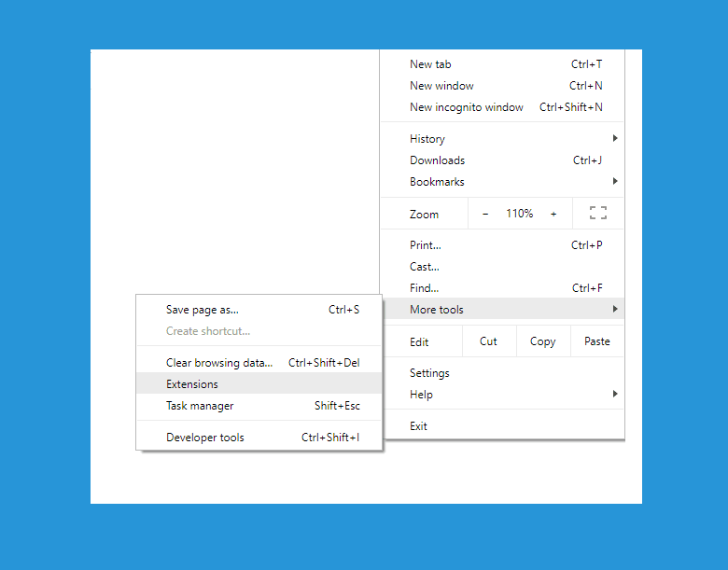Click the Edit label
Viewport: 728px width, 570px height.
(419, 342)
